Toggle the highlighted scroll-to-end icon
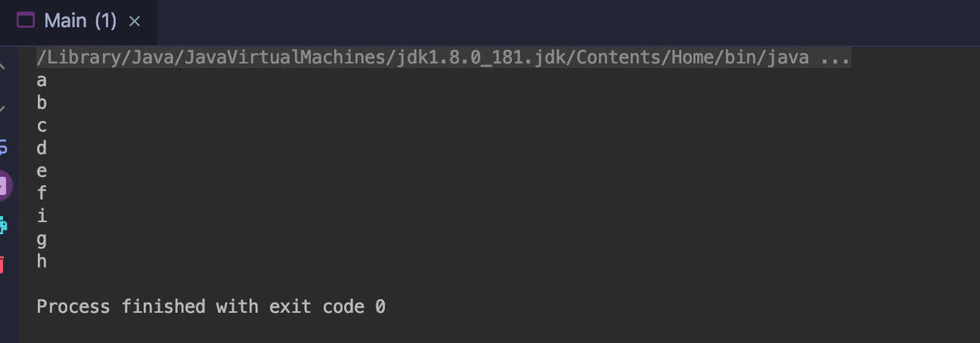 click(x=4, y=187)
